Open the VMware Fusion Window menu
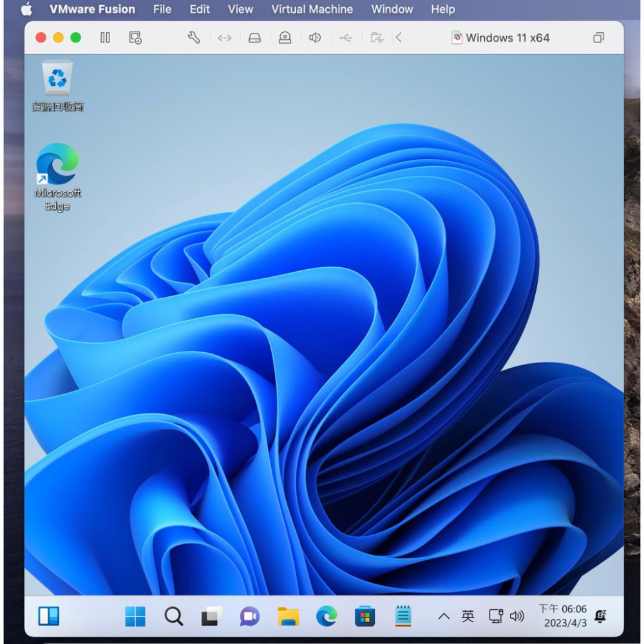 click(392, 9)
